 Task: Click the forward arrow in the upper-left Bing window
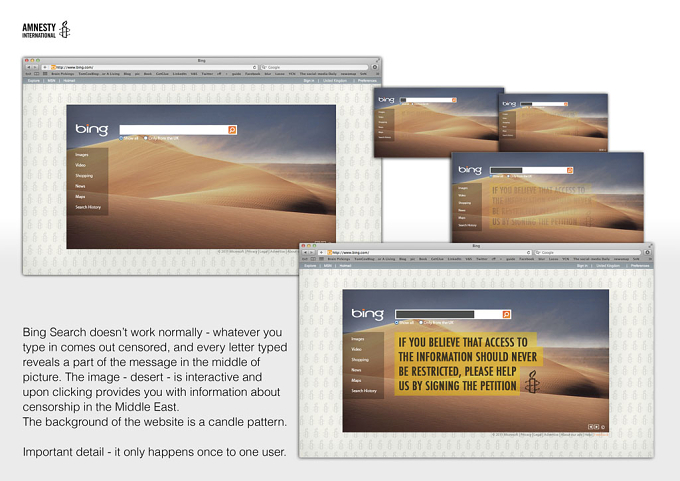(35, 67)
